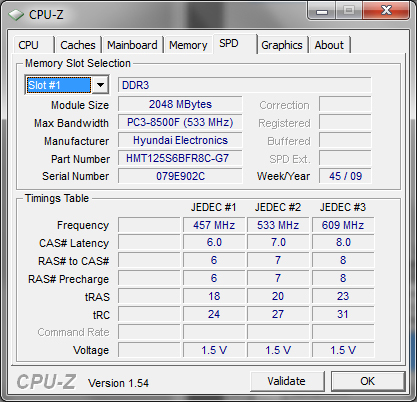Viewport: 417px width, 402px height.
Task: Click the Week/Year 45 / 09 field
Action: coord(345,176)
